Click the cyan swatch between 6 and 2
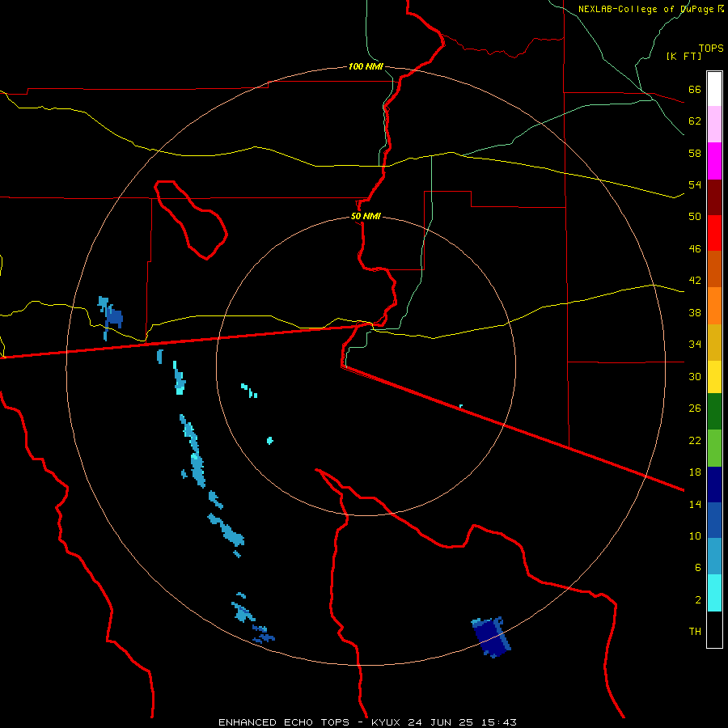This screenshot has width=728, height=728. [714, 593]
